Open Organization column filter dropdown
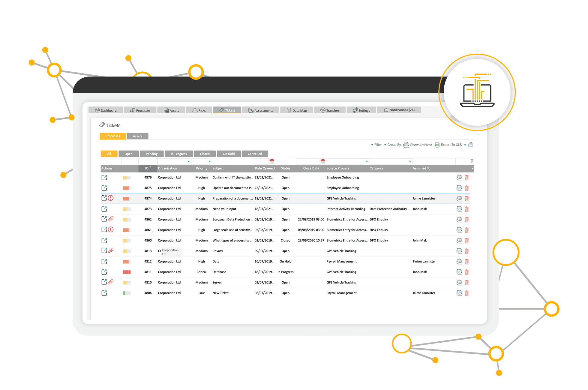The image size is (588, 390). (189, 161)
